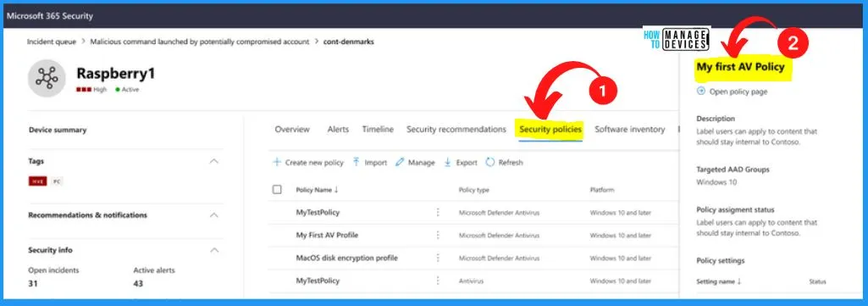Image resolution: width=868 pixels, height=306 pixels.
Task: Click High severity indicator under Raspberry1
Action: pyautogui.click(x=92, y=89)
